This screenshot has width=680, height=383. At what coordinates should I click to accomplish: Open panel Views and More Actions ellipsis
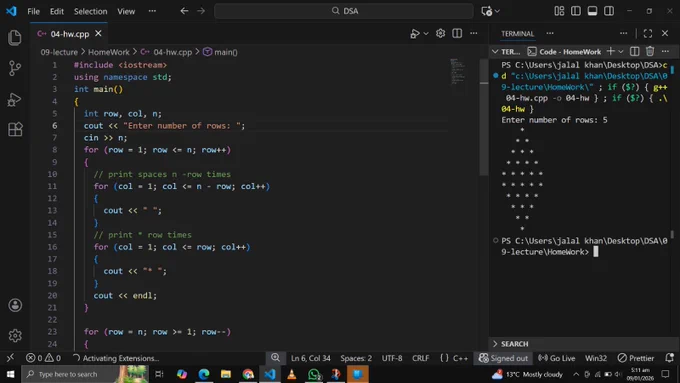pyautogui.click(x=623, y=33)
